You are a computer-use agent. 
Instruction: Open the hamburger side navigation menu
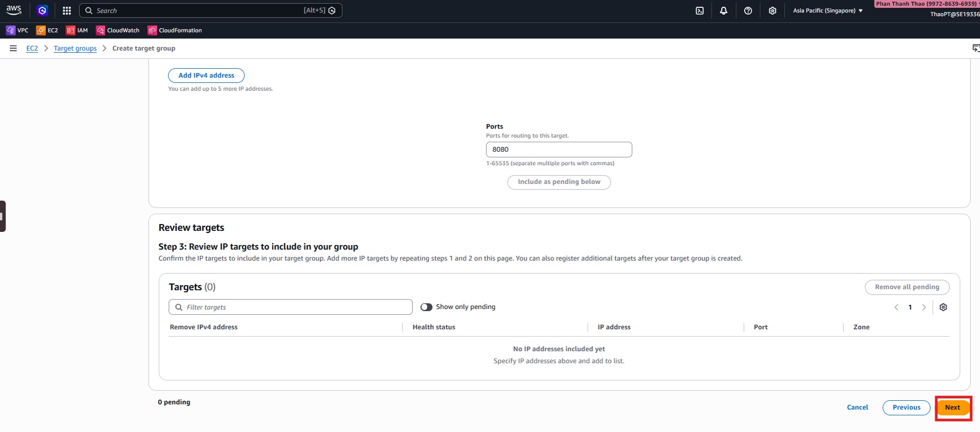(13, 48)
